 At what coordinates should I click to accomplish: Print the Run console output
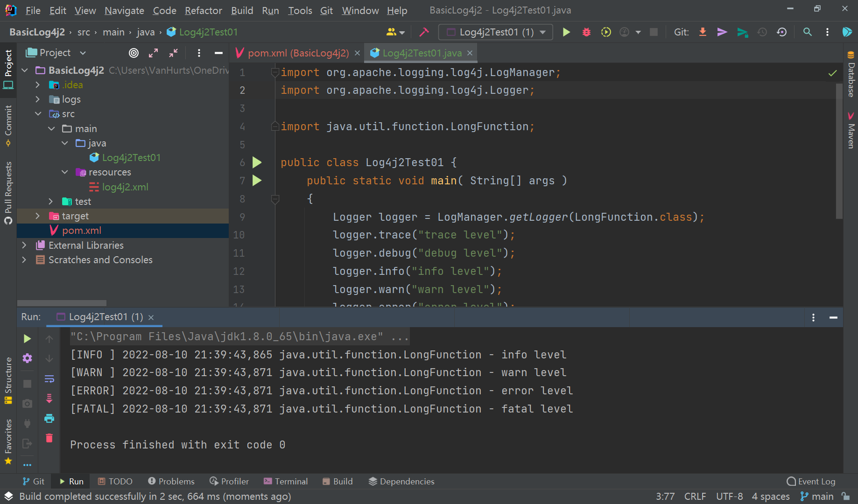coord(49,418)
